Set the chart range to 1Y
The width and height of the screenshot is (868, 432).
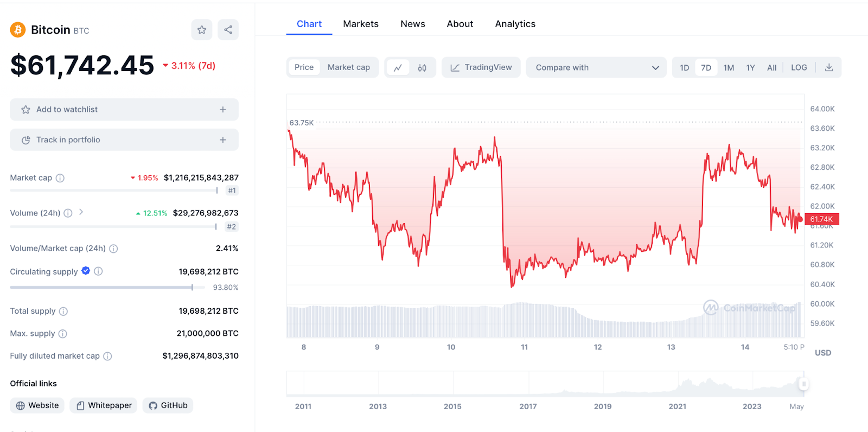click(x=750, y=68)
